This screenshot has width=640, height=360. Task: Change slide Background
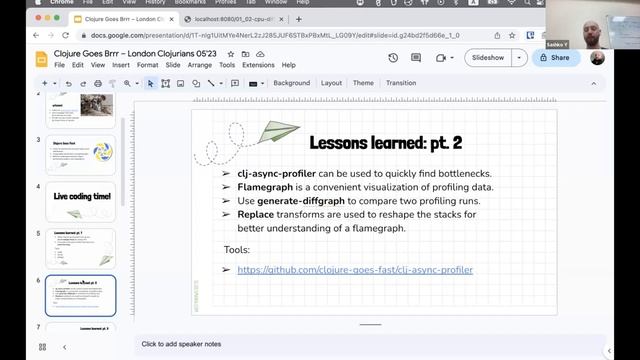point(292,83)
